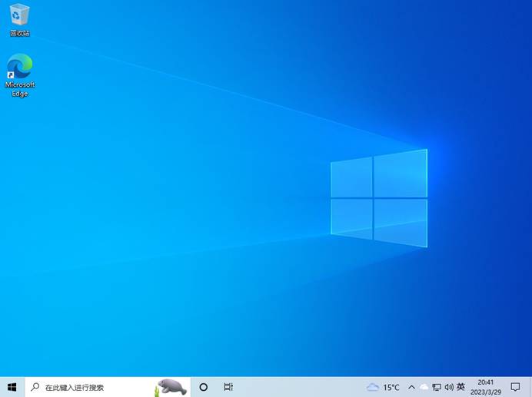Click the 回收站 label under Recycle Bin
The height and width of the screenshot is (397, 532).
(20, 34)
